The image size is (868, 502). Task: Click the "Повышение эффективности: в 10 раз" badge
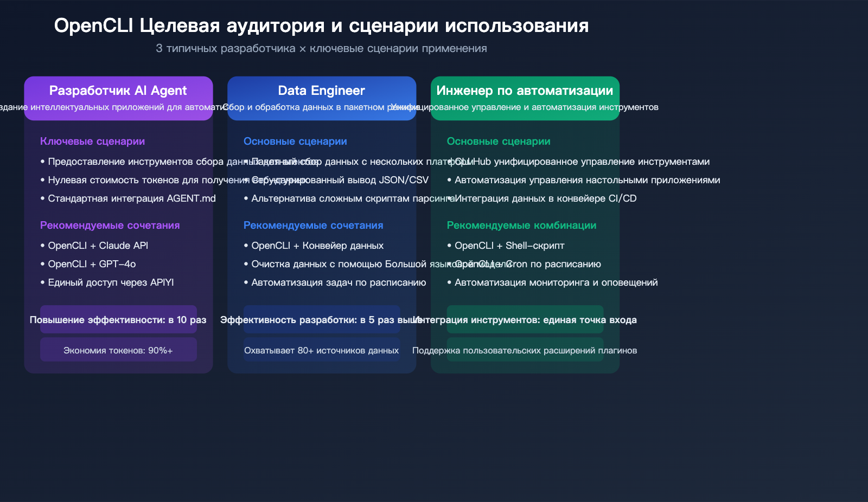click(118, 320)
